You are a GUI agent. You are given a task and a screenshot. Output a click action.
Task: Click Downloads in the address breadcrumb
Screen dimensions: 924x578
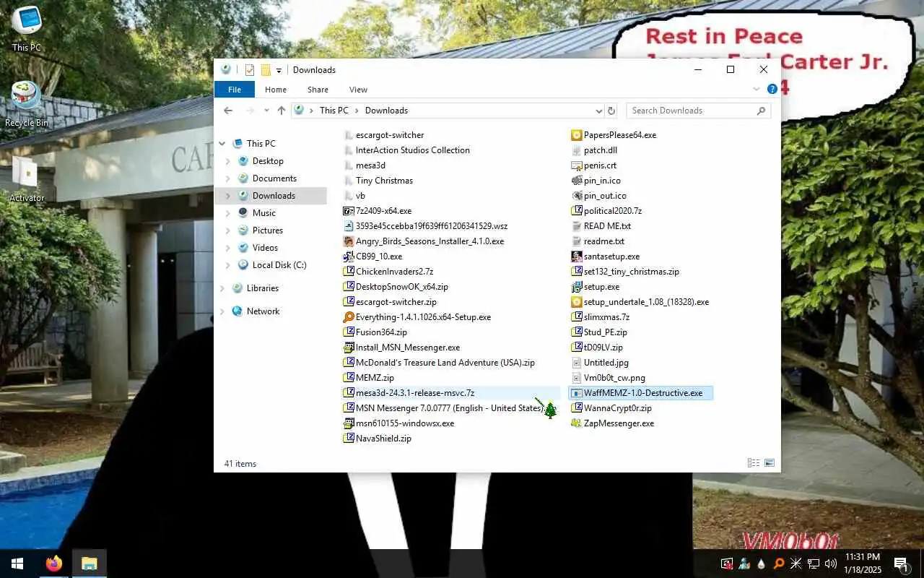point(386,111)
